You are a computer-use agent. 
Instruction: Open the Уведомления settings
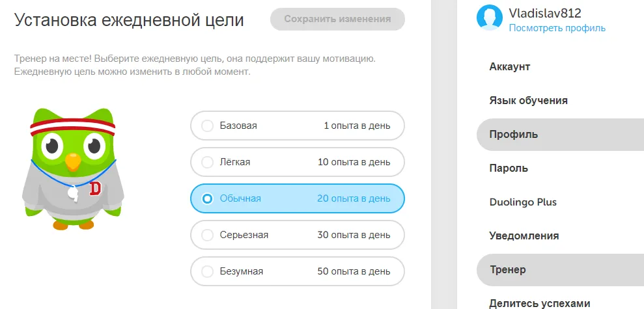pyautogui.click(x=524, y=236)
